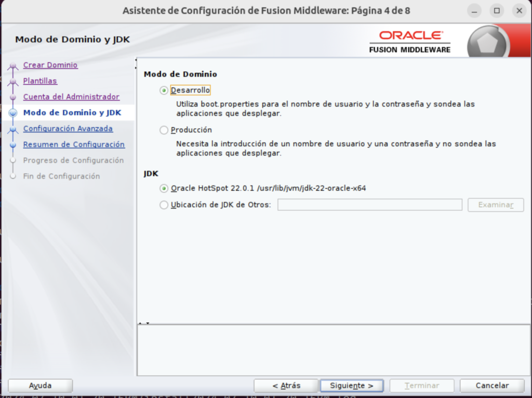
Task: Click the Examinar browse button
Action: [495, 205]
